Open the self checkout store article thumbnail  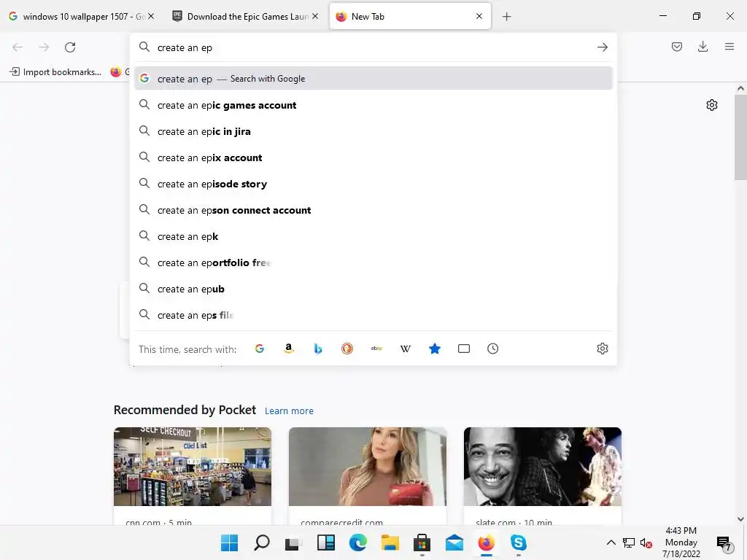pos(193,466)
